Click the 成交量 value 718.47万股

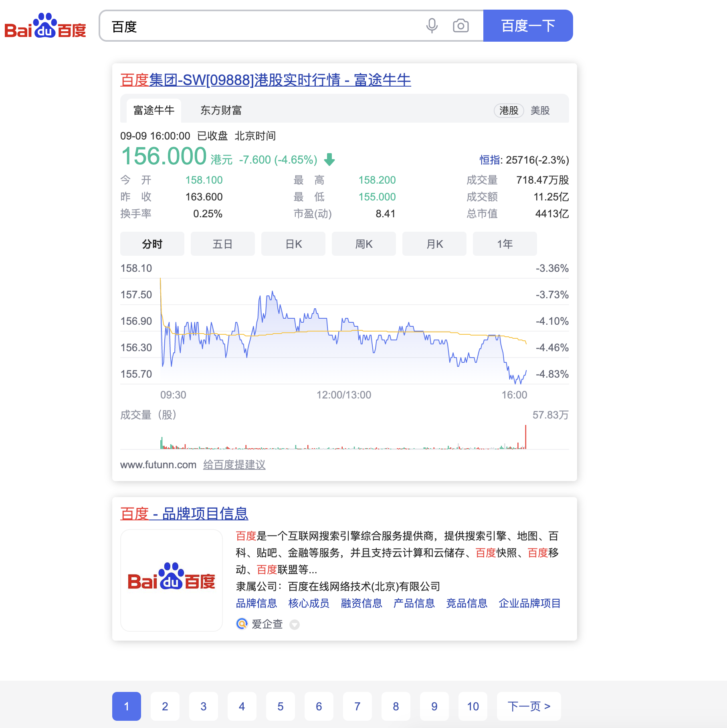click(543, 180)
